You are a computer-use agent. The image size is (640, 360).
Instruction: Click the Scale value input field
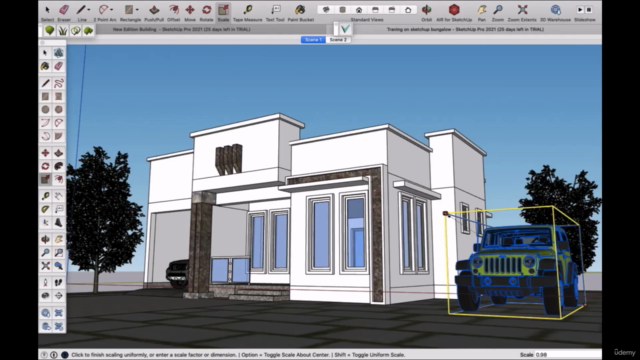tap(567, 355)
